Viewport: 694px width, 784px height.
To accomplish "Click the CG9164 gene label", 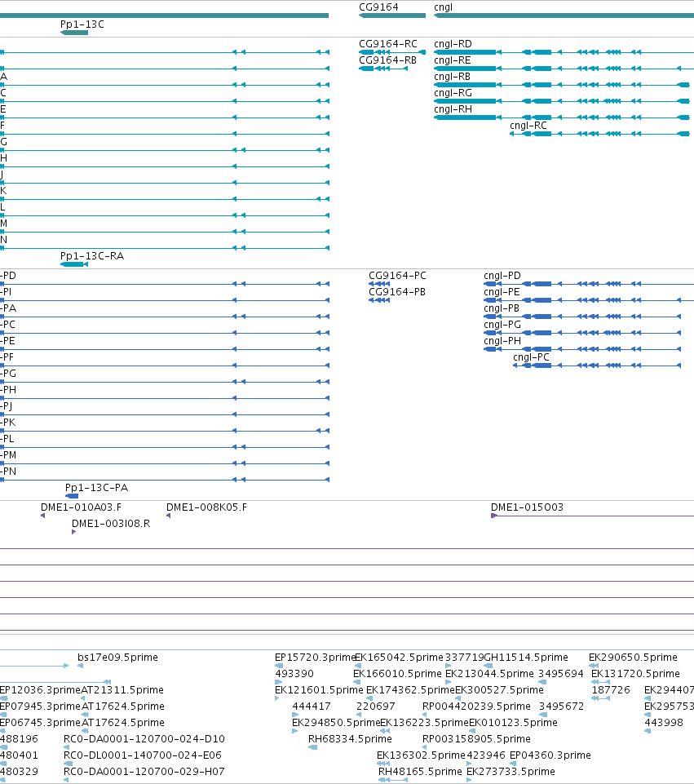I will [x=378, y=7].
